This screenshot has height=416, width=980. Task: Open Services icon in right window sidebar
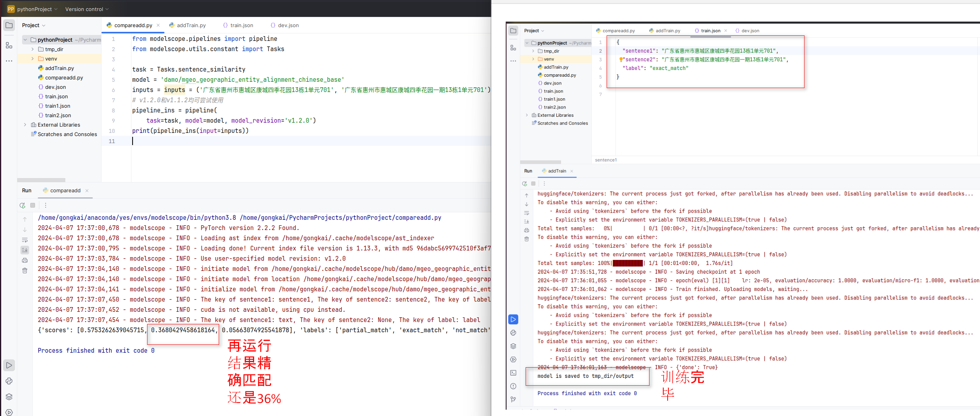pyautogui.click(x=513, y=359)
